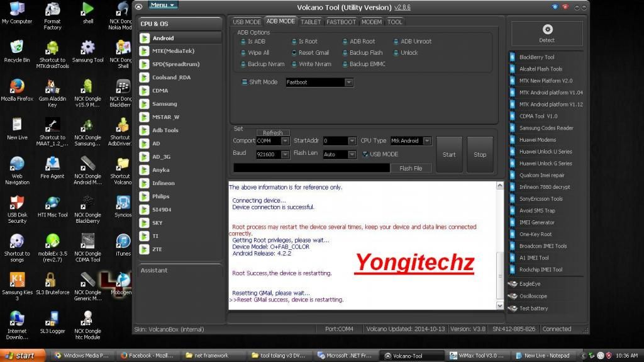Click the Start button
Viewport: 644px width, 362px height.
(449, 154)
